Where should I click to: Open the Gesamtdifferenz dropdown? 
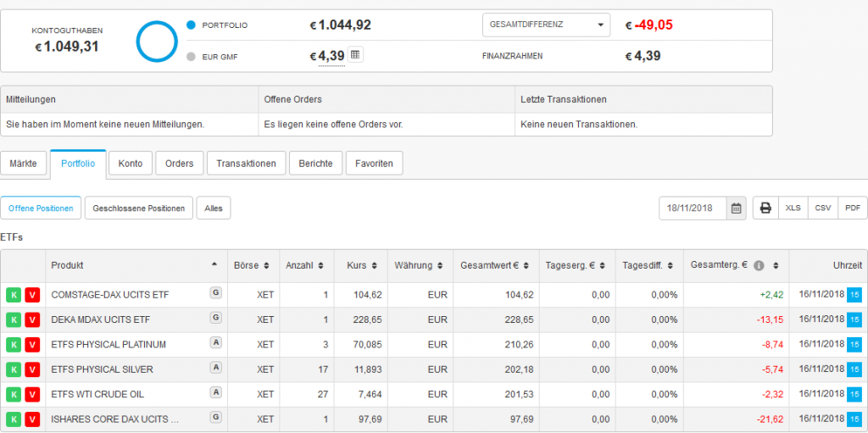pos(546,25)
